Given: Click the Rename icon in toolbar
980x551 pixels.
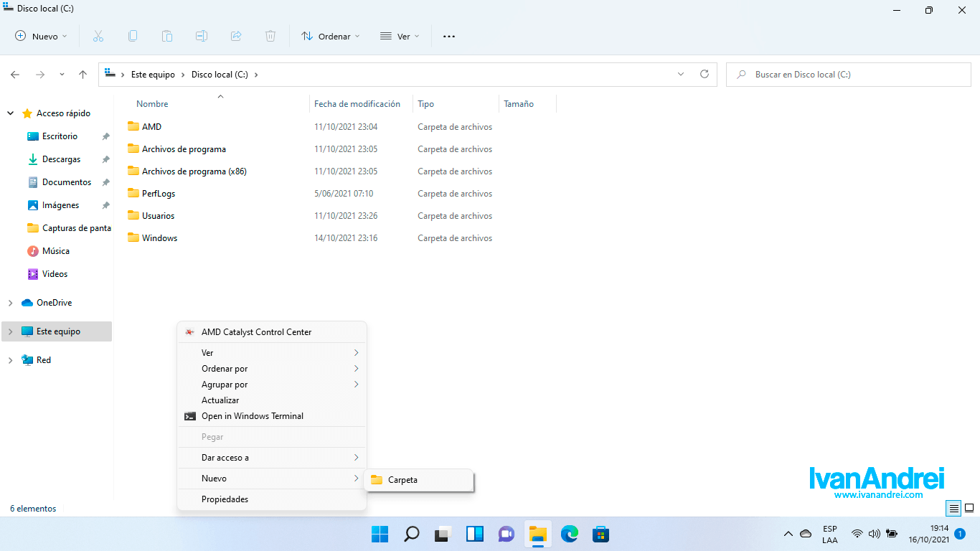Looking at the screenshot, I should pos(202,36).
